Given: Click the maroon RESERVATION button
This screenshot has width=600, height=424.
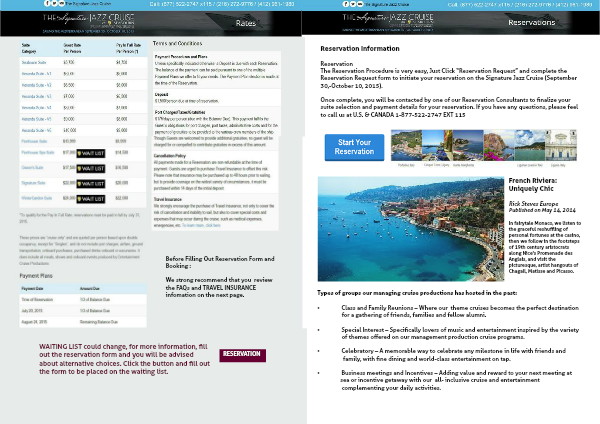Looking at the screenshot, I should 243,355.
